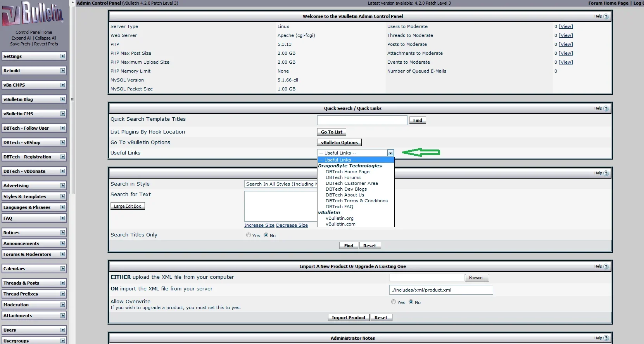This screenshot has width=644, height=344.
Task: Expand DBTech - Registration arrow icon
Action: click(x=62, y=157)
